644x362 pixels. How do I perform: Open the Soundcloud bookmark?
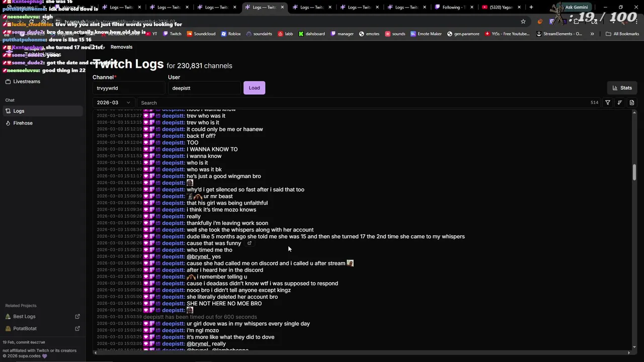201,34
